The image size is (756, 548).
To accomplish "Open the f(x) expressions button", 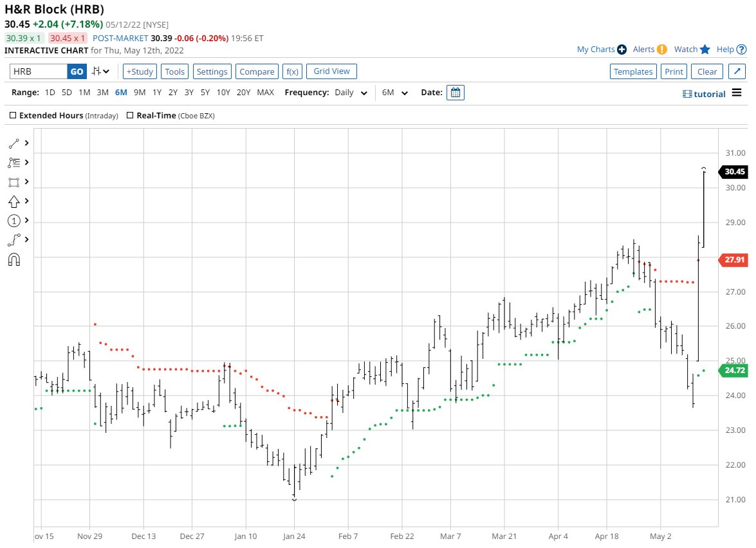I will 292,71.
